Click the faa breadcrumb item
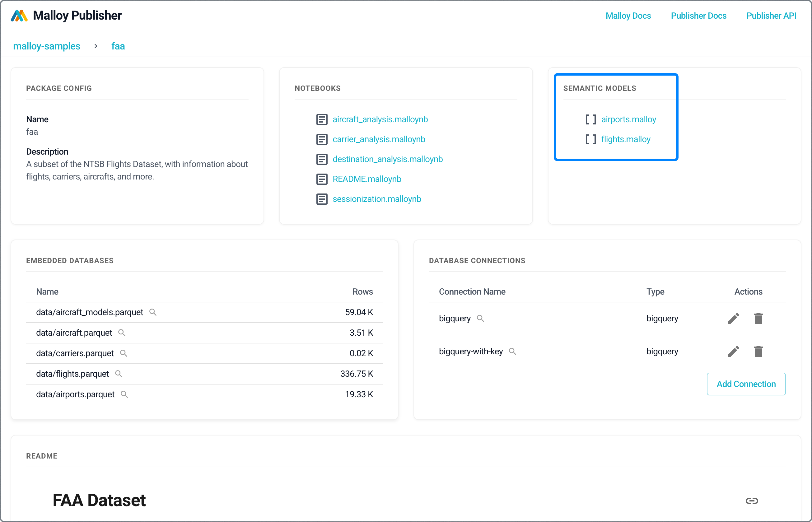 point(118,46)
